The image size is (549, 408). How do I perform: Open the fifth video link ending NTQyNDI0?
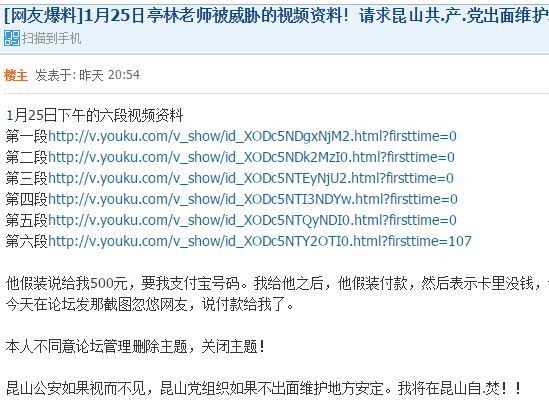252,220
